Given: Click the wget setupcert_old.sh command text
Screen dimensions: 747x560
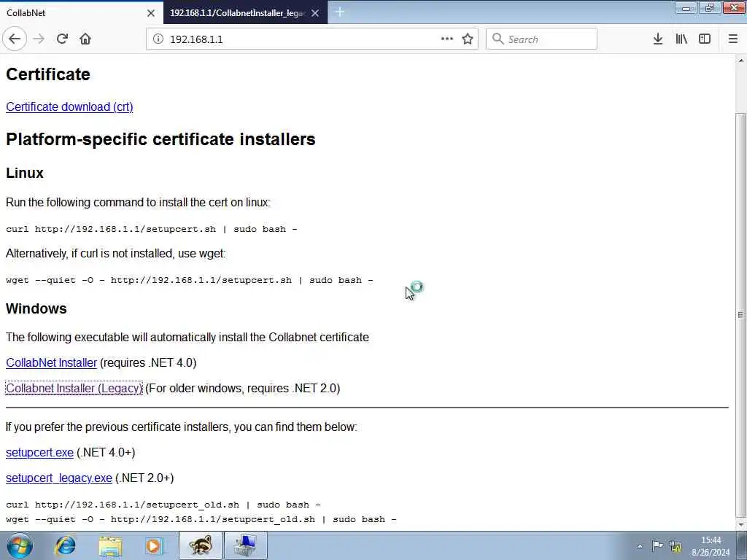Looking at the screenshot, I should pyautogui.click(x=201, y=519).
